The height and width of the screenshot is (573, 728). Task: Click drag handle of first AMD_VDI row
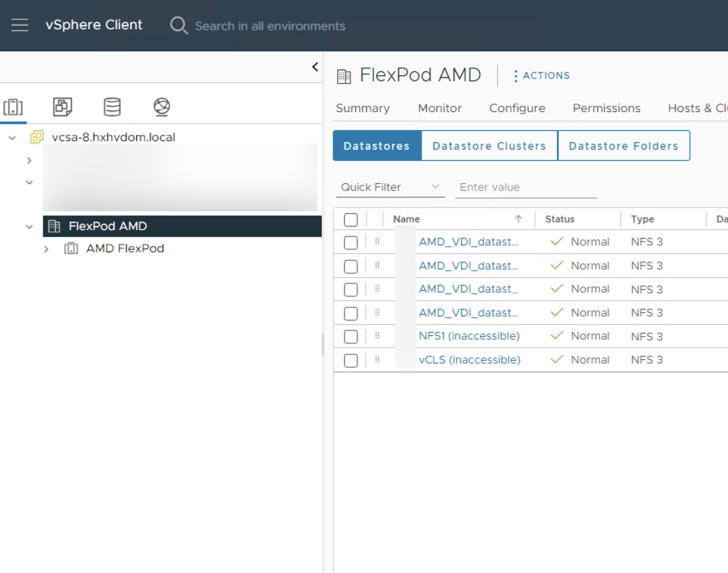coord(377,241)
